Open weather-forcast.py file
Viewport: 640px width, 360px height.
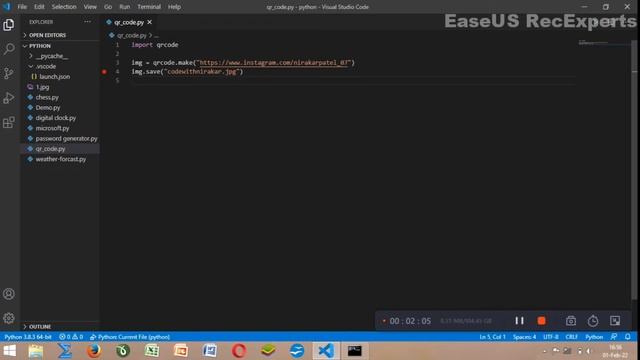click(61, 159)
